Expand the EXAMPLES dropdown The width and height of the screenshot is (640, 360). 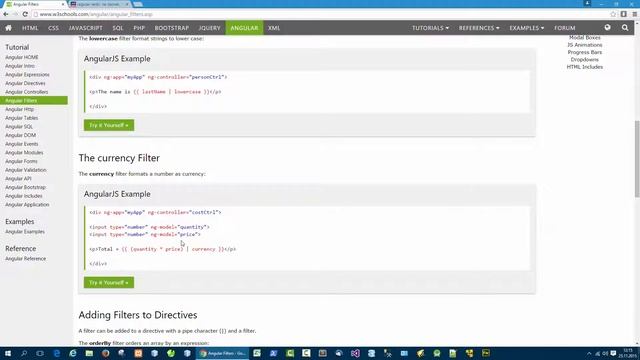527,28
